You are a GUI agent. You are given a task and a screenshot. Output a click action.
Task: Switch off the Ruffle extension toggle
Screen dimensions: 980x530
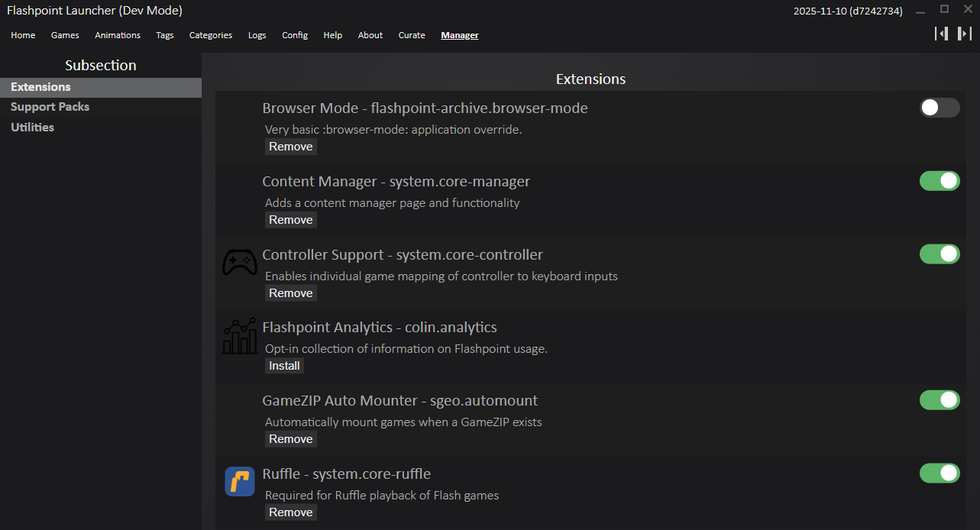939,473
